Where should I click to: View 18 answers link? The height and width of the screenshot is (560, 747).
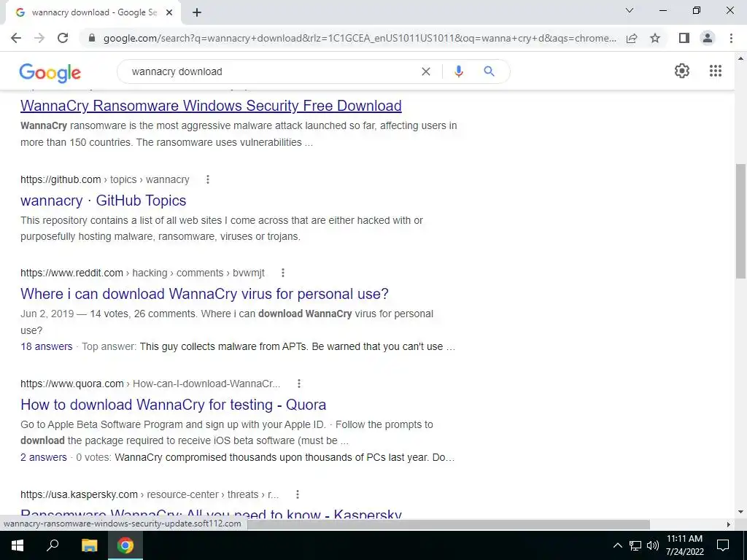tap(47, 346)
